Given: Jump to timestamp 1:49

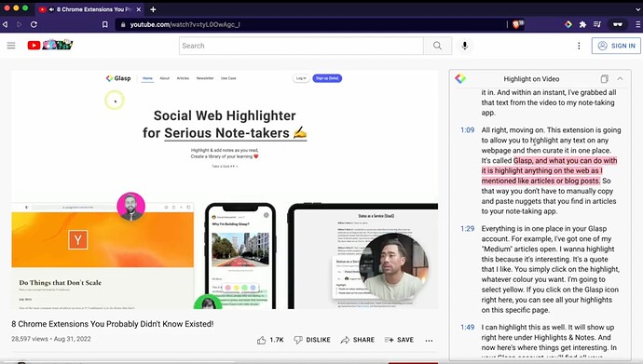Looking at the screenshot, I should (x=467, y=328).
